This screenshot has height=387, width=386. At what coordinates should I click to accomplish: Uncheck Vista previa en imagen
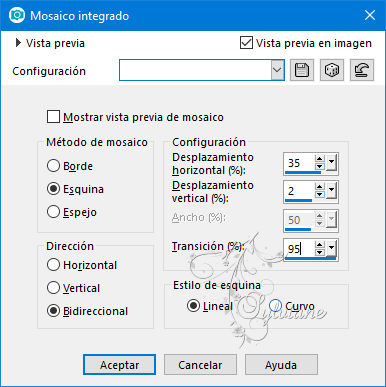[x=246, y=43]
